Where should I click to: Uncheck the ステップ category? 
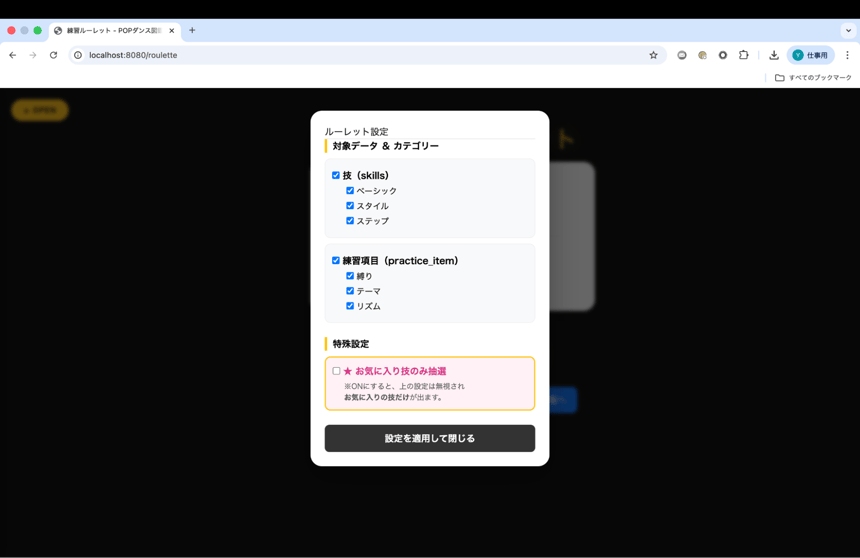(350, 221)
